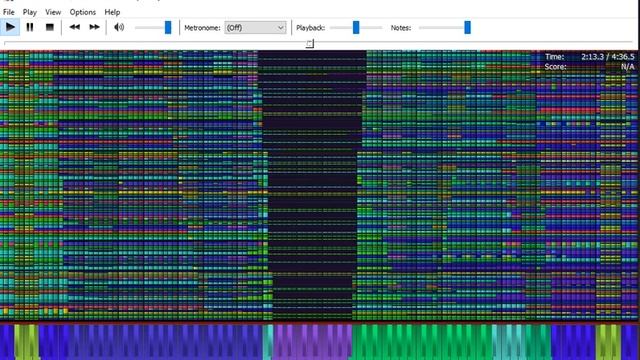Adjust the volume slider handle

pyautogui.click(x=168, y=27)
